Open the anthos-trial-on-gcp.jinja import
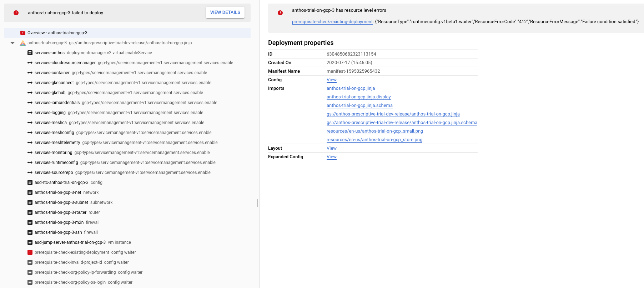Screen dimensions: 644x288 351,88
